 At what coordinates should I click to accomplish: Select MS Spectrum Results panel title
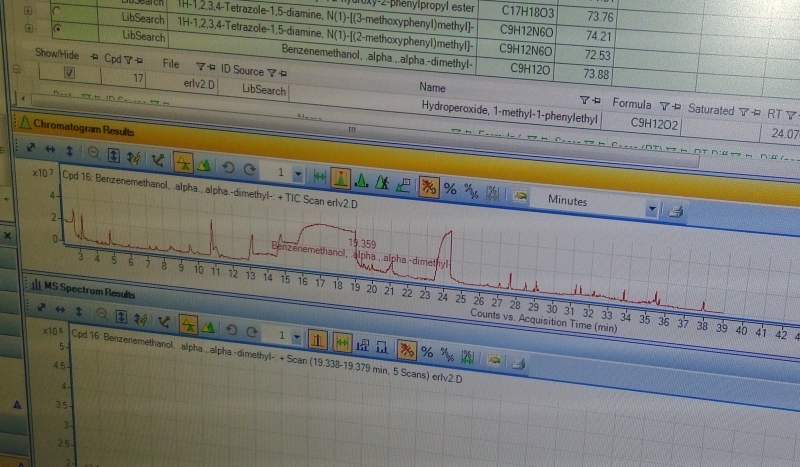pos(89,289)
